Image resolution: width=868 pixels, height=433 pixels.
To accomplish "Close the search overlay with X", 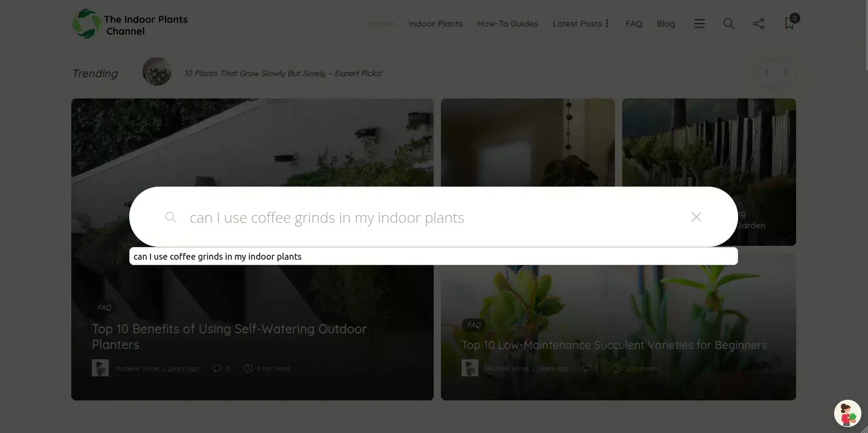I will tap(696, 217).
